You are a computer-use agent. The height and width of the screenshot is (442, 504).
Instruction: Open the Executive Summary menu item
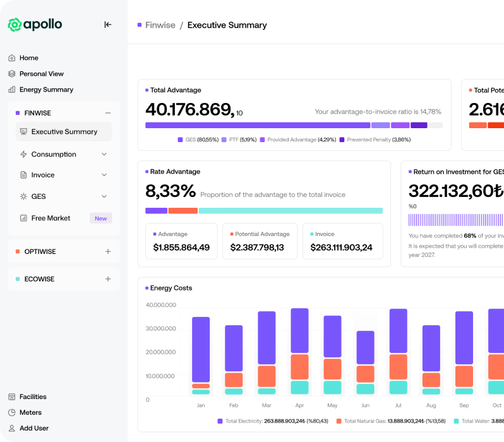tap(64, 132)
